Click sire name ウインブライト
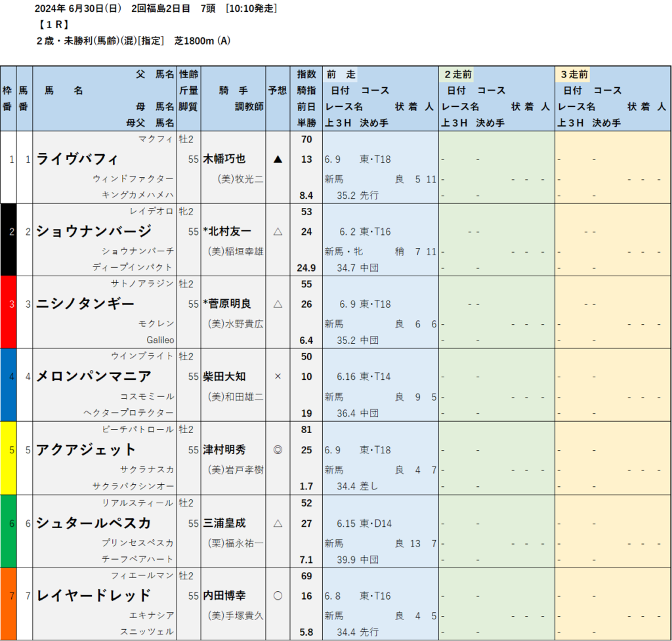Screen dimensions: 672x641 click(x=142, y=356)
